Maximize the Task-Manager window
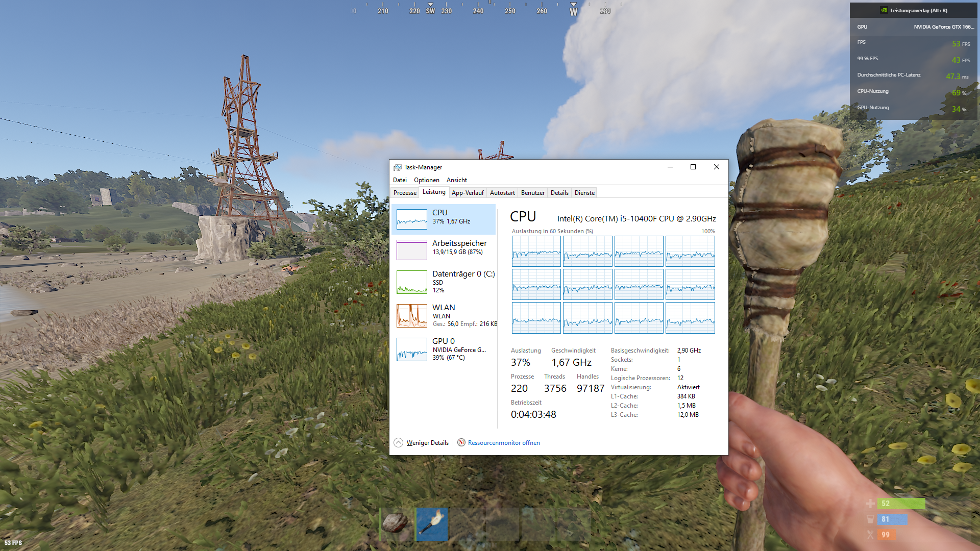Viewport: 980px width, 551px height. [693, 167]
